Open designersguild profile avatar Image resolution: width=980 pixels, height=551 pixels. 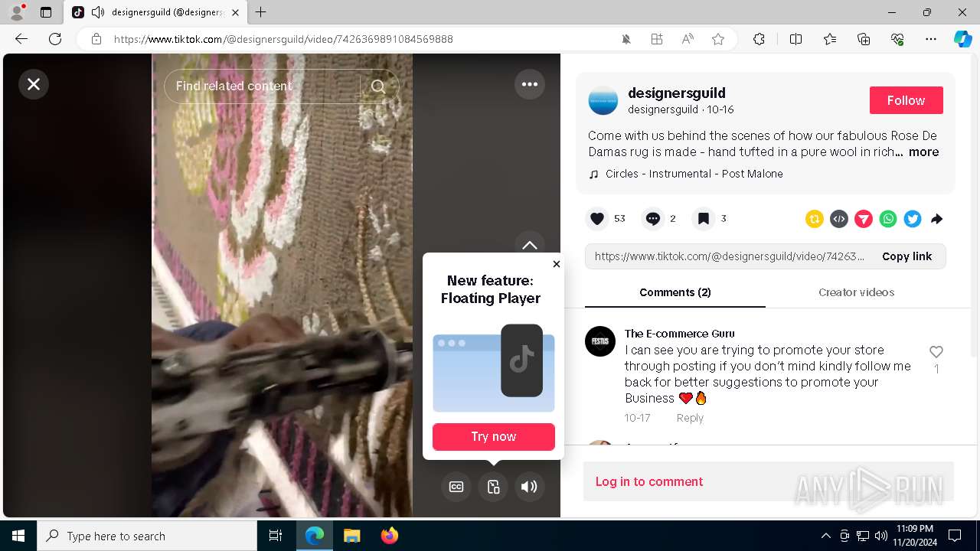[x=603, y=100]
